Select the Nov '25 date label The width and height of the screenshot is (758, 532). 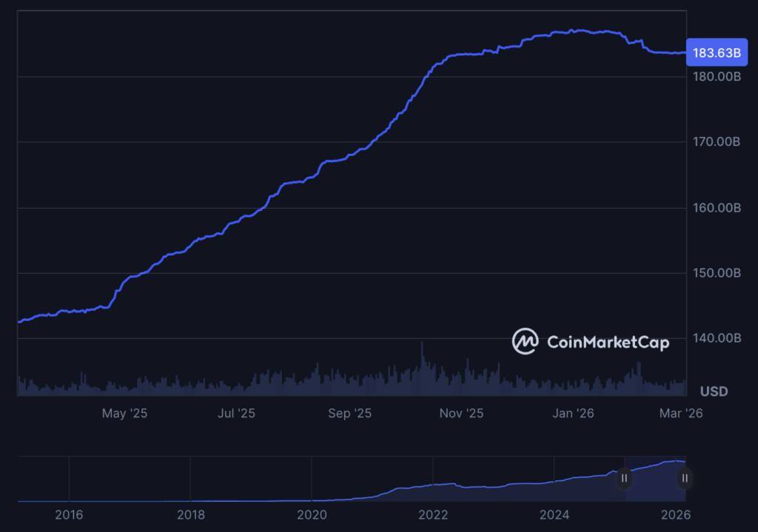click(x=461, y=414)
